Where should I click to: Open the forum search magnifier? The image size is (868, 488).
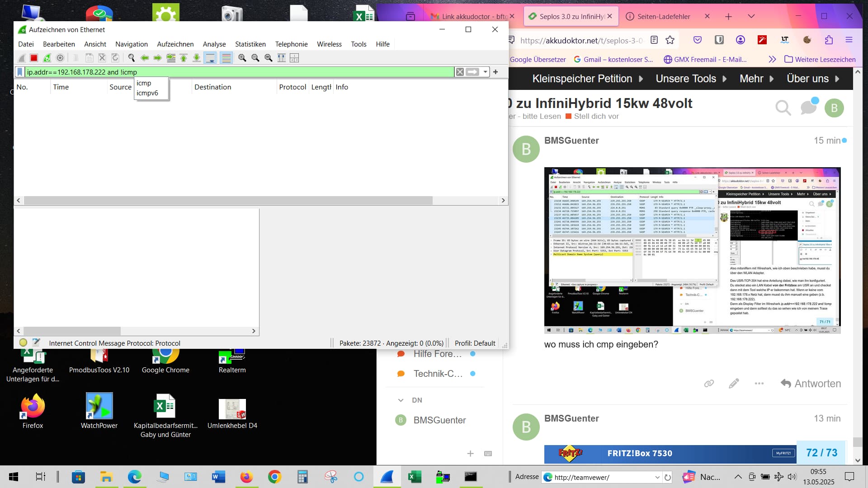pyautogui.click(x=783, y=108)
